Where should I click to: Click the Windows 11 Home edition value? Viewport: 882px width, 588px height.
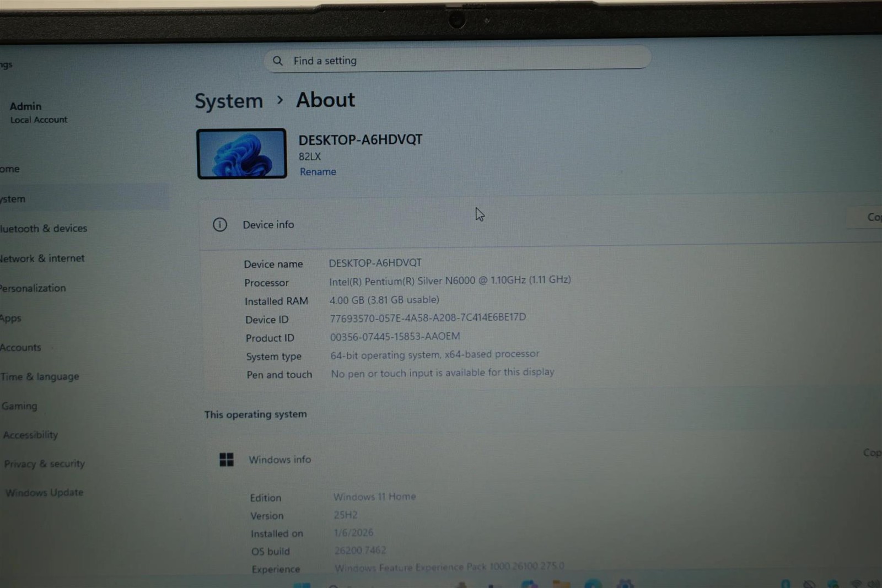coord(374,497)
